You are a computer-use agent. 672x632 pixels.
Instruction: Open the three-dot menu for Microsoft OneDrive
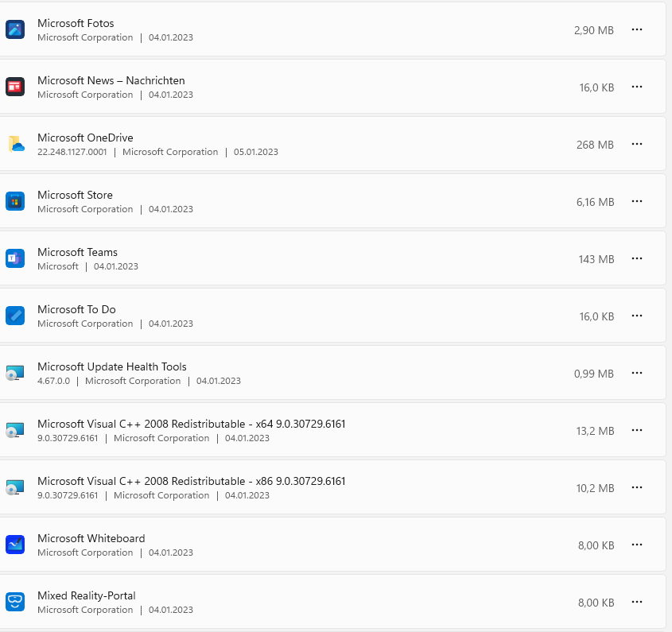coord(636,144)
